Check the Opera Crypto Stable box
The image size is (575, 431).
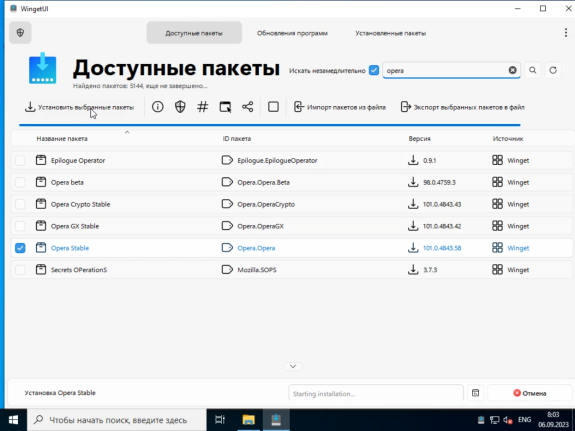coord(20,204)
